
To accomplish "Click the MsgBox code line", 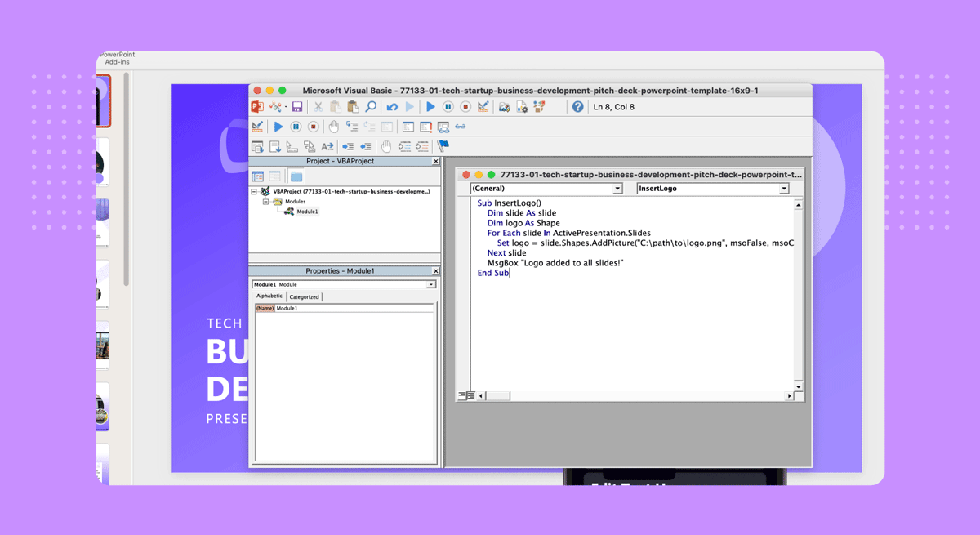I will click(x=556, y=263).
